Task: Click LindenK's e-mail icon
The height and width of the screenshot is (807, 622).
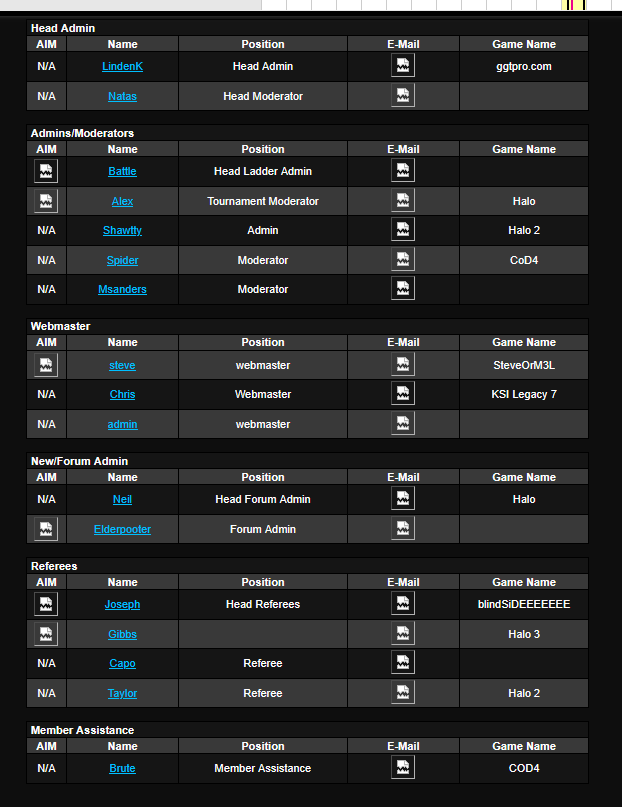Action: click(x=403, y=66)
